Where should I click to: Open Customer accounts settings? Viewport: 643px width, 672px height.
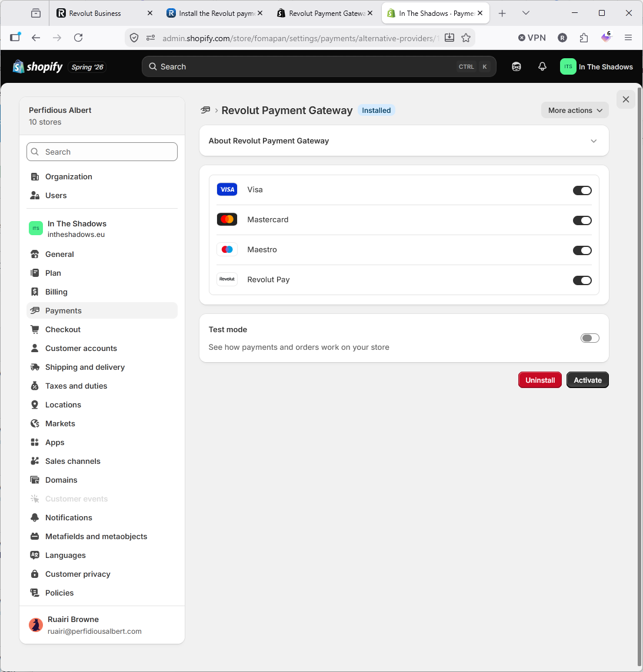(102, 349)
